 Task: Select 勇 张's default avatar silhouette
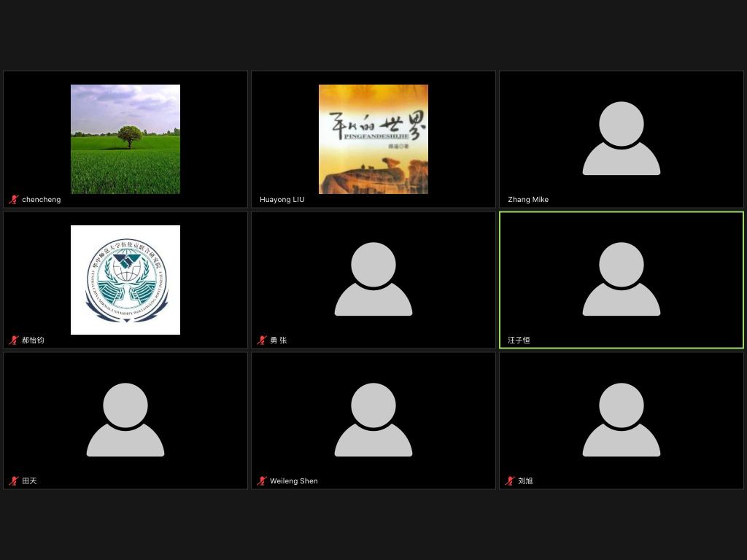tap(373, 279)
